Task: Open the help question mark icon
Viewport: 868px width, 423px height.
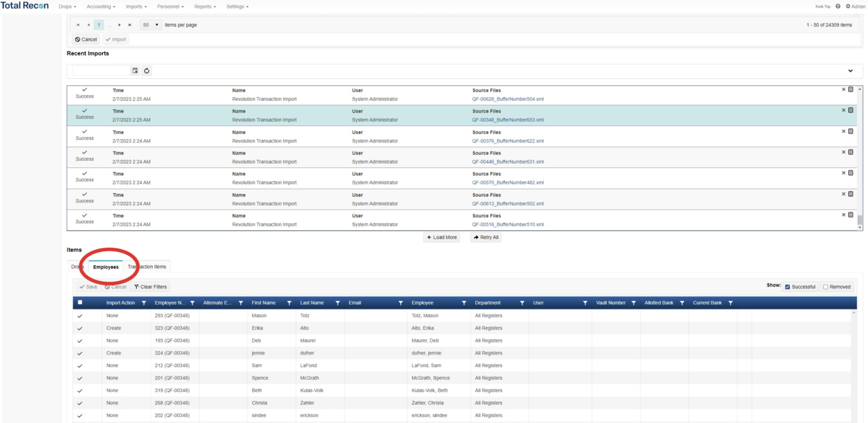Action: coord(838,6)
